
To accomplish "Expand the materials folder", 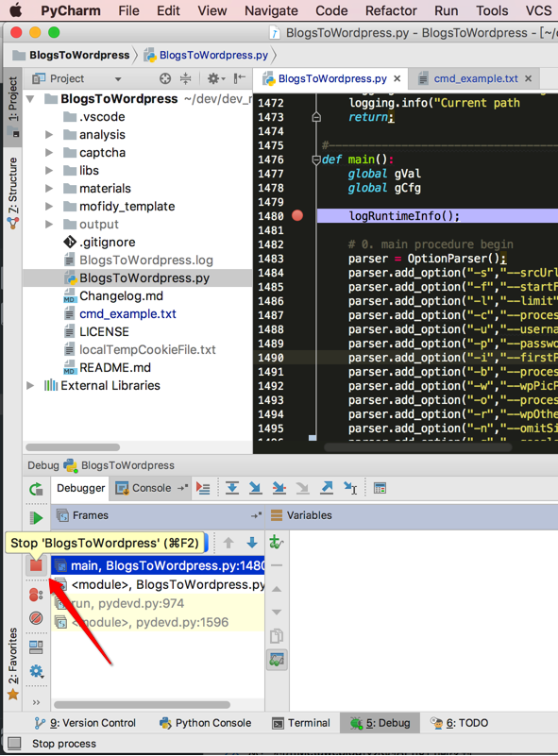I will (x=49, y=188).
